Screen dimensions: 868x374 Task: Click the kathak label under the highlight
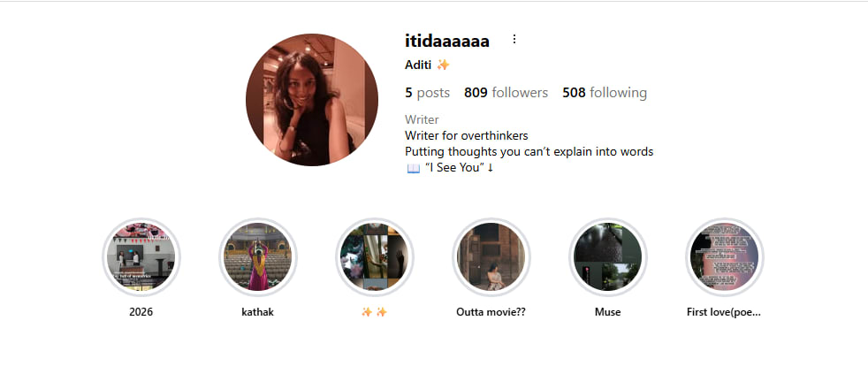tap(257, 312)
